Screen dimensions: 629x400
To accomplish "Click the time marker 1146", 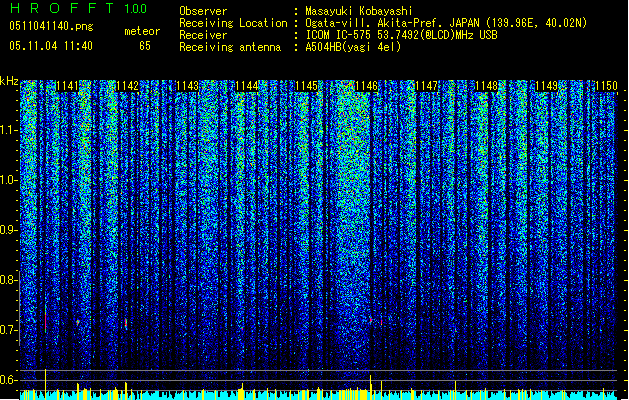I will [366, 86].
